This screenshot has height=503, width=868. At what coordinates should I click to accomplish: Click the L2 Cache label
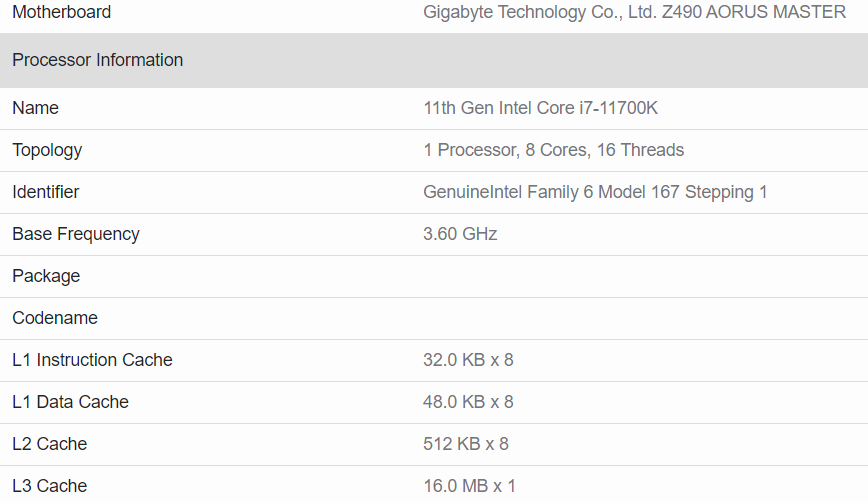coord(49,444)
